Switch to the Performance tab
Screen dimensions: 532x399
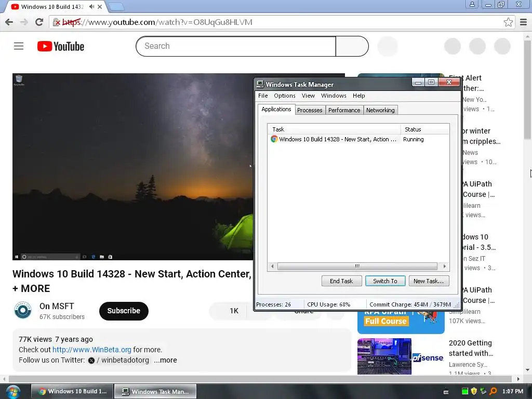(x=344, y=110)
